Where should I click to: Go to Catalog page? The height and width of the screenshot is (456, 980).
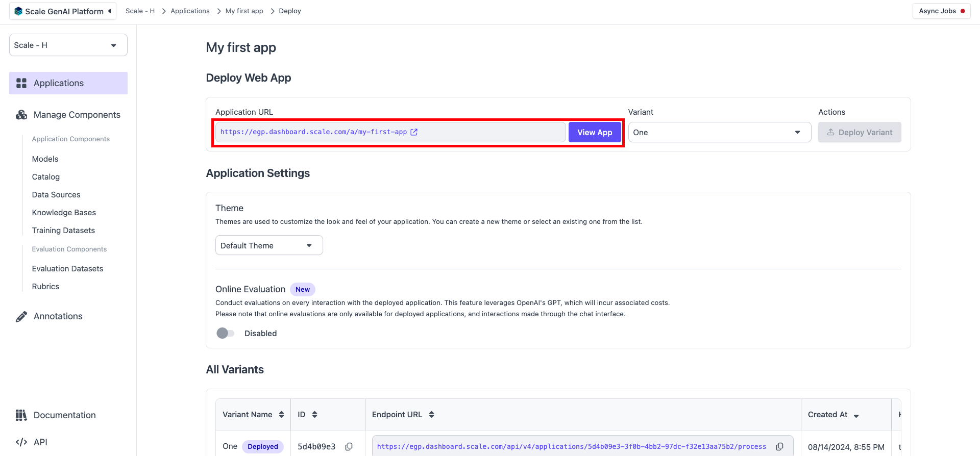pyautogui.click(x=46, y=177)
